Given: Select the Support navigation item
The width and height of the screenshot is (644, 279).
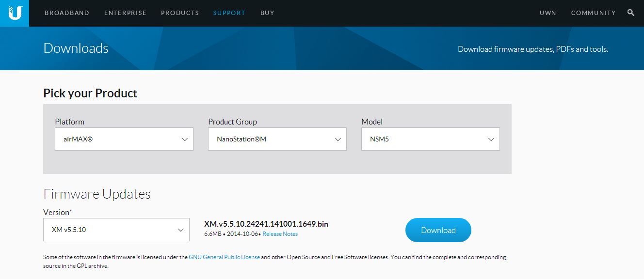Looking at the screenshot, I should pyautogui.click(x=229, y=13).
